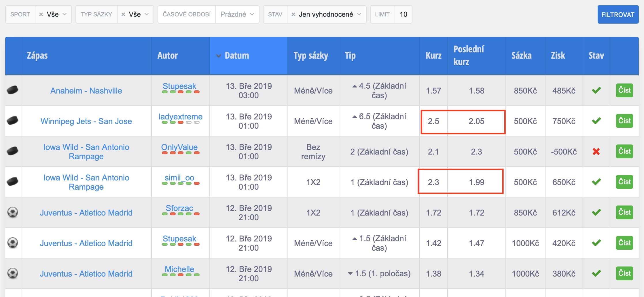
Task: Sort by the Kurz column header
Action: (433, 55)
